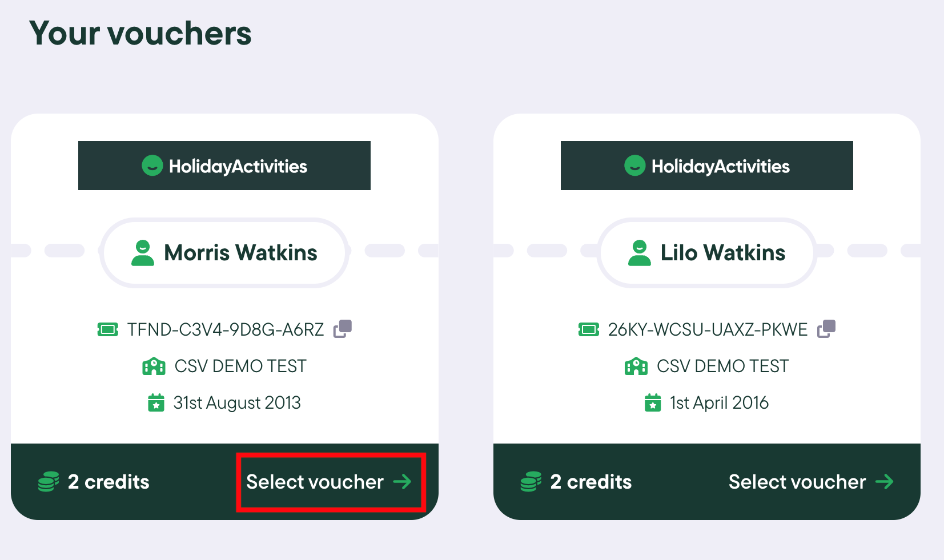Click calendar icon next to 1st April 2016
Image resolution: width=944 pixels, height=560 pixels.
click(x=653, y=402)
